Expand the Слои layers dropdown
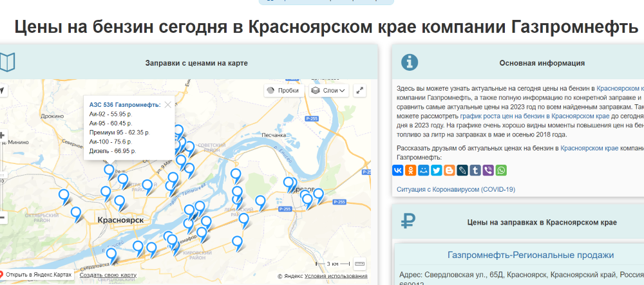This screenshot has height=285, width=644. [327, 91]
